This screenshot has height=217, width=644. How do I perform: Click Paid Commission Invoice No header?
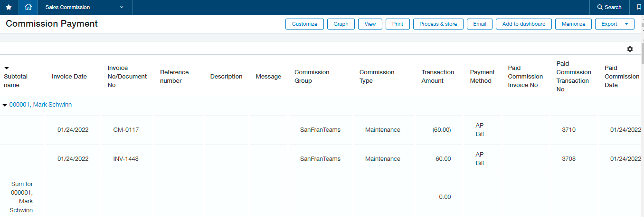click(525, 77)
